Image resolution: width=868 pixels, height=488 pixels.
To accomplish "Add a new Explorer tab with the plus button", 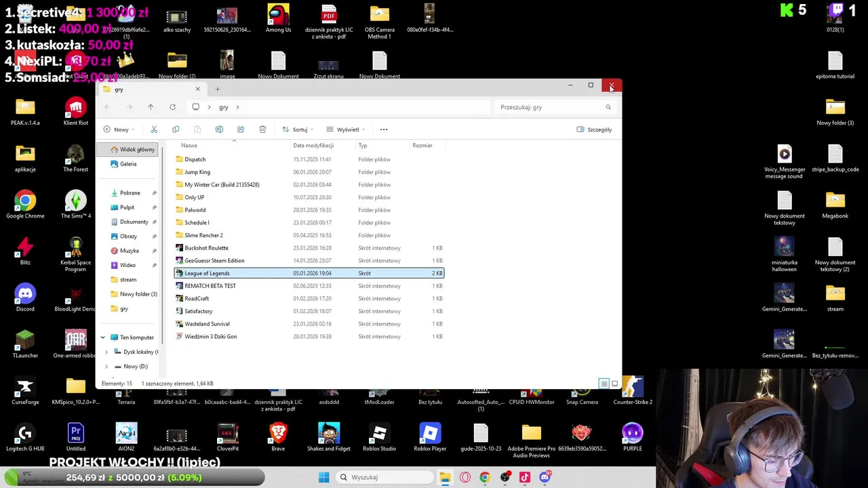I will [218, 89].
